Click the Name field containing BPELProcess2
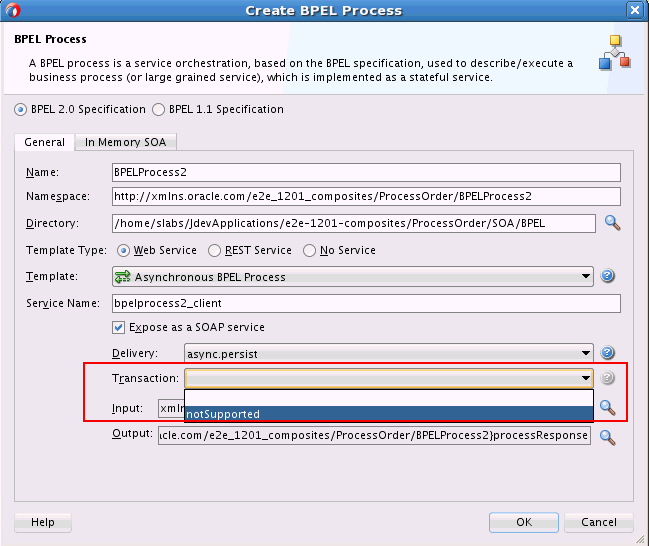Image resolution: width=649 pixels, height=546 pixels. click(x=366, y=172)
